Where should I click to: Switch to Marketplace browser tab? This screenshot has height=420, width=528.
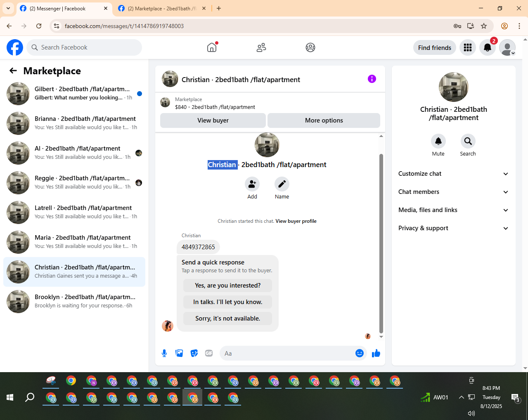[161, 8]
